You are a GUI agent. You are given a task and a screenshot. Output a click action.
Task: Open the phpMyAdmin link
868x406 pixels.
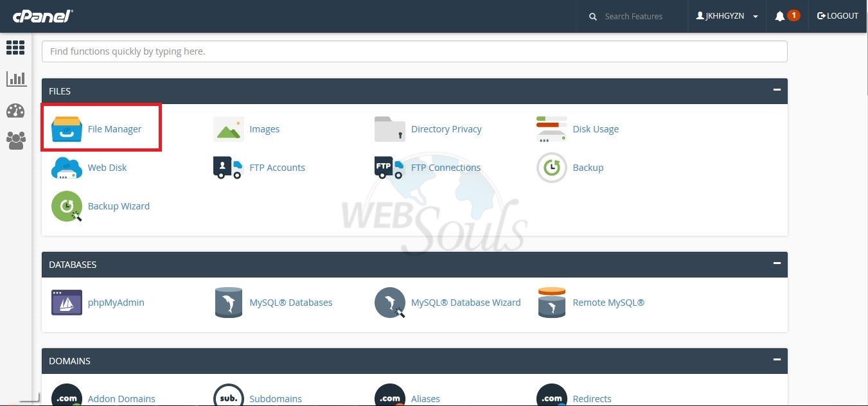pyautogui.click(x=116, y=303)
